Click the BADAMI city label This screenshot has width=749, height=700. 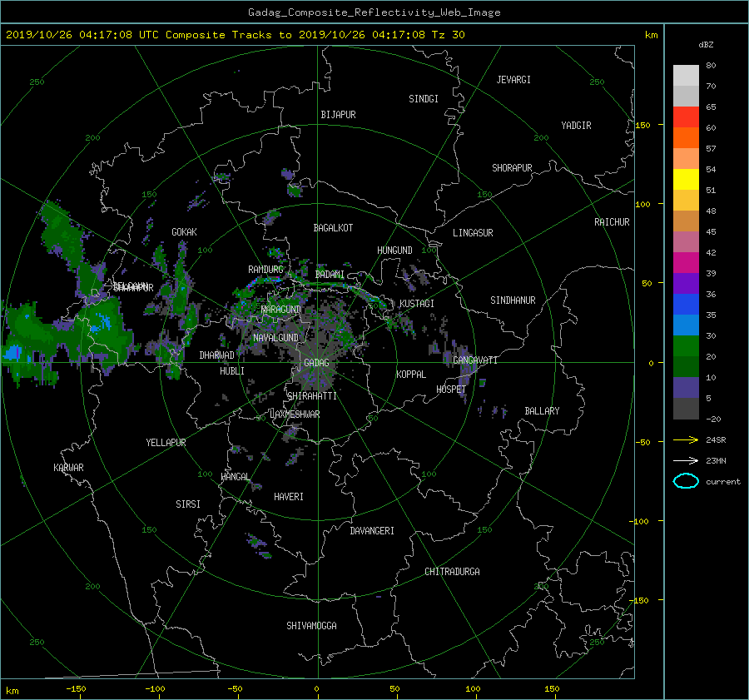tap(330, 275)
